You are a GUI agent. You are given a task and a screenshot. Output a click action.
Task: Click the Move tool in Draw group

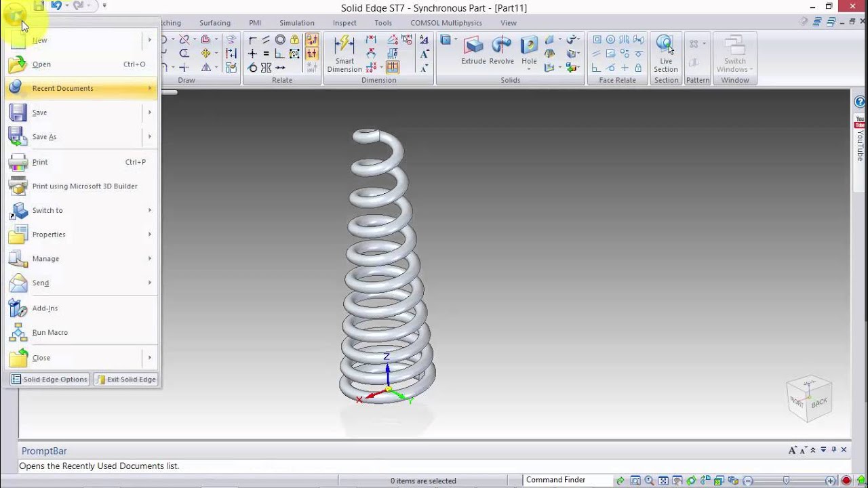[x=205, y=54]
